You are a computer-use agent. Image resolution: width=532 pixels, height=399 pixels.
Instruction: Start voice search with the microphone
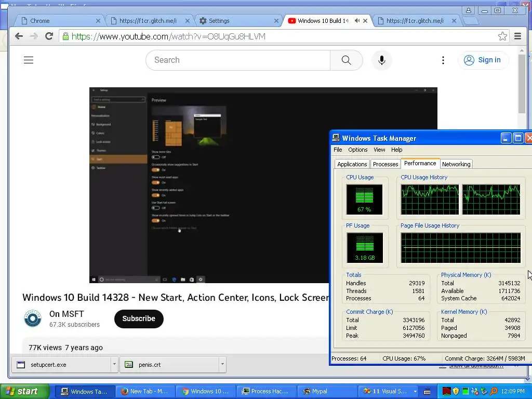382,60
